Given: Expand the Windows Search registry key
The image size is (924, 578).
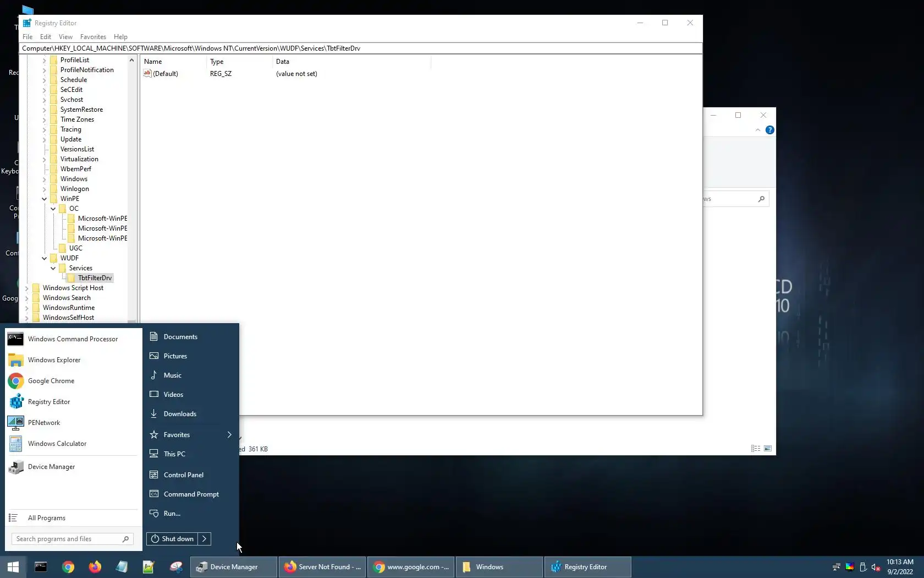Looking at the screenshot, I should click(x=27, y=298).
